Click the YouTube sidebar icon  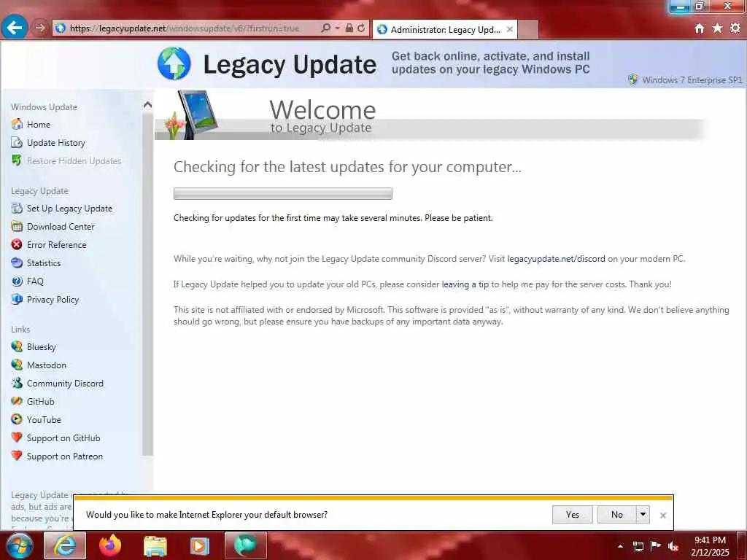click(x=17, y=419)
